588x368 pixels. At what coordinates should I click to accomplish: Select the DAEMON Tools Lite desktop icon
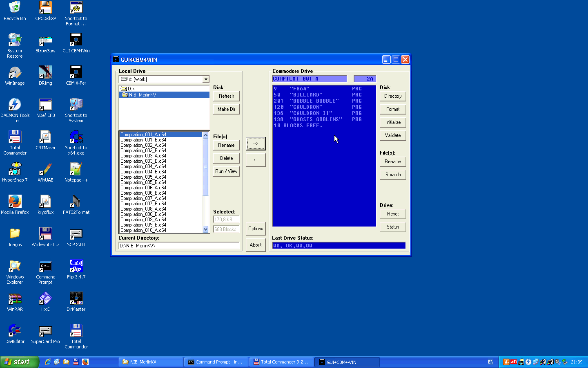click(x=15, y=110)
